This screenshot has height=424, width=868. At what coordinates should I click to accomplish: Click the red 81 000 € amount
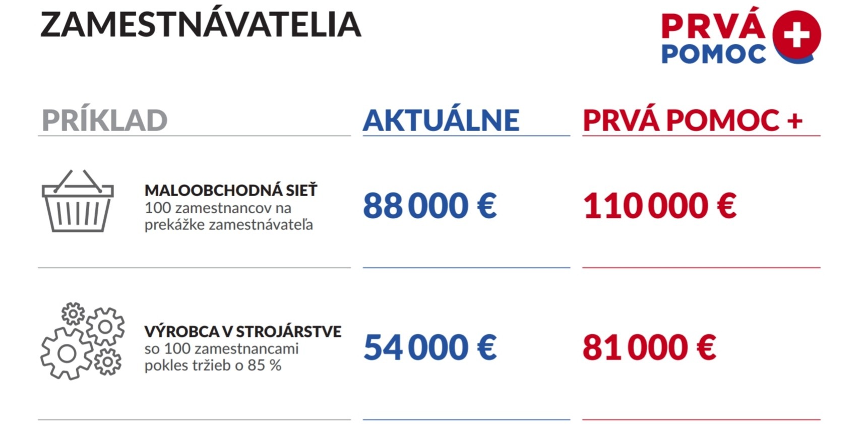(x=649, y=347)
